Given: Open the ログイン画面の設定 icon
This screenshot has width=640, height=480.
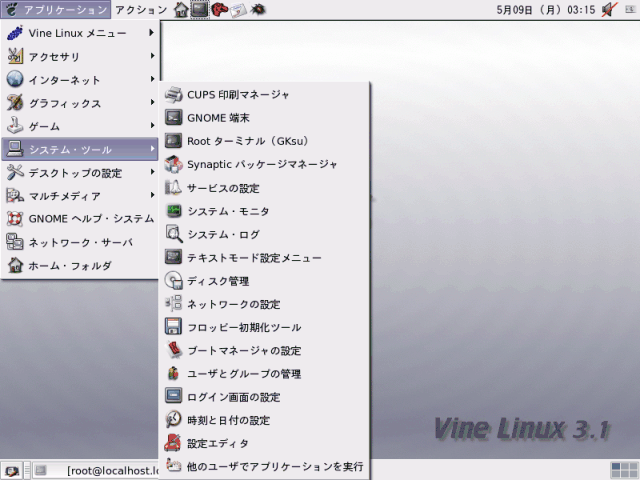Looking at the screenshot, I should click(x=173, y=396).
